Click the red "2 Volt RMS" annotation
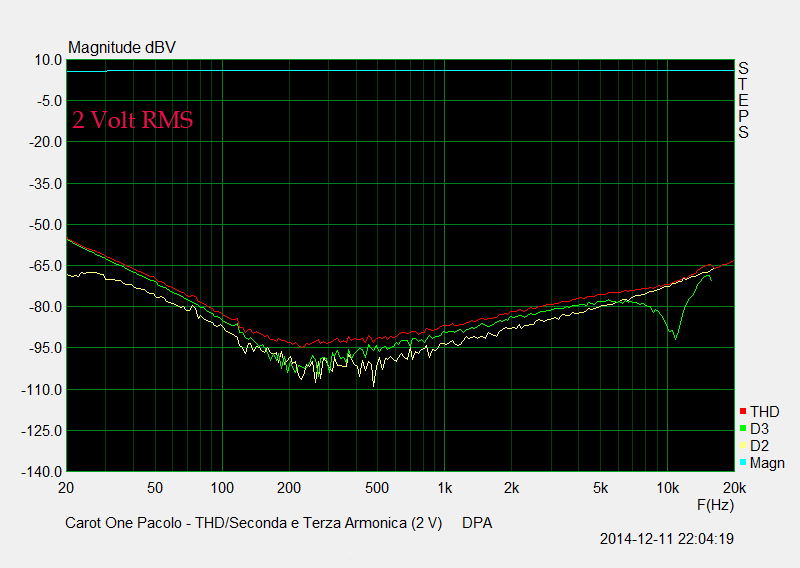This screenshot has width=800, height=568. (x=132, y=120)
